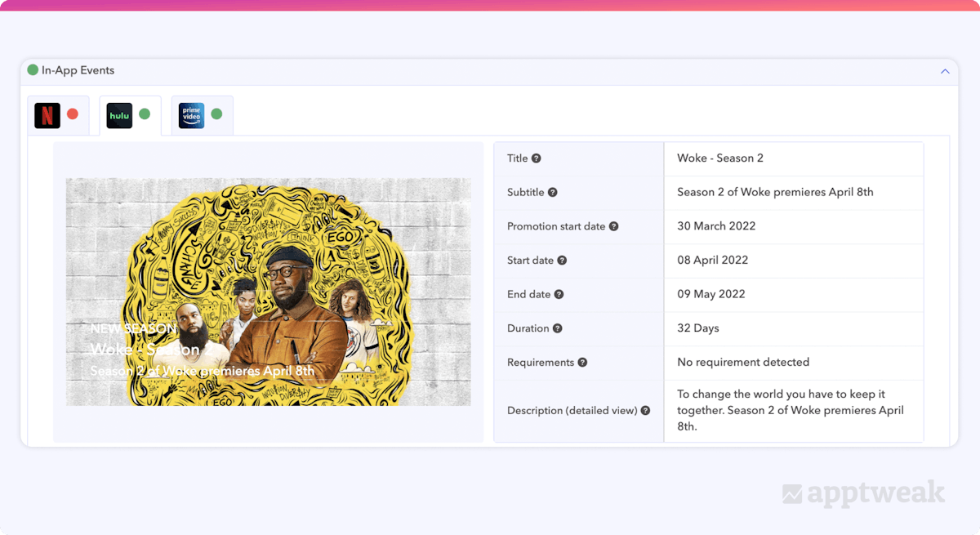Click the green status dot beside Prime Video
The width and height of the screenshot is (980, 535).
216,114
